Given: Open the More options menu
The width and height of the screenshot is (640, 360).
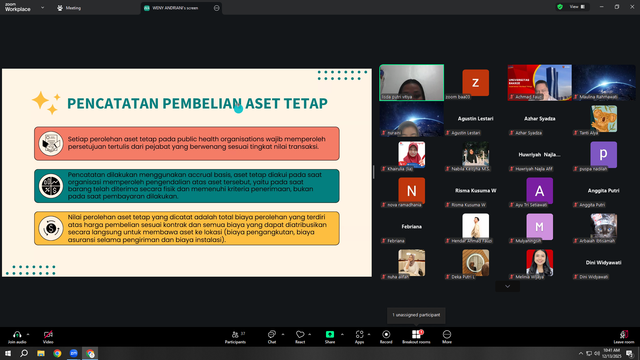Looking at the screenshot, I should pos(447,337).
